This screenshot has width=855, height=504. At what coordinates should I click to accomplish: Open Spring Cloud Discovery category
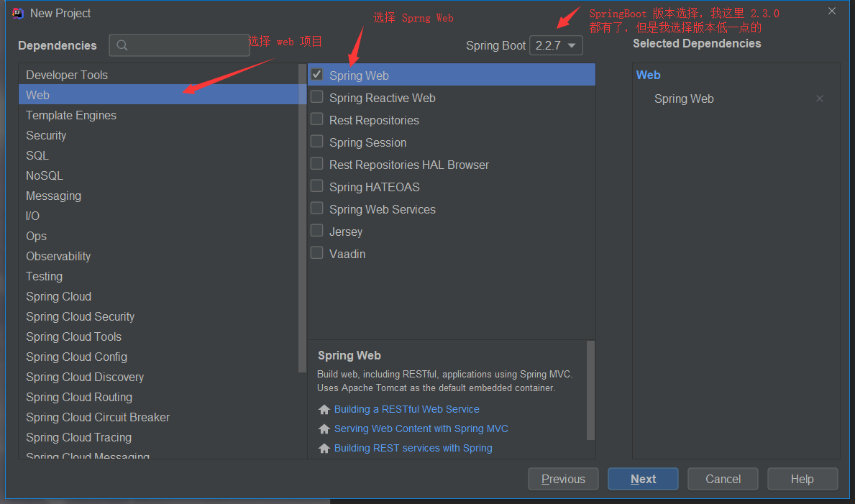158,377
